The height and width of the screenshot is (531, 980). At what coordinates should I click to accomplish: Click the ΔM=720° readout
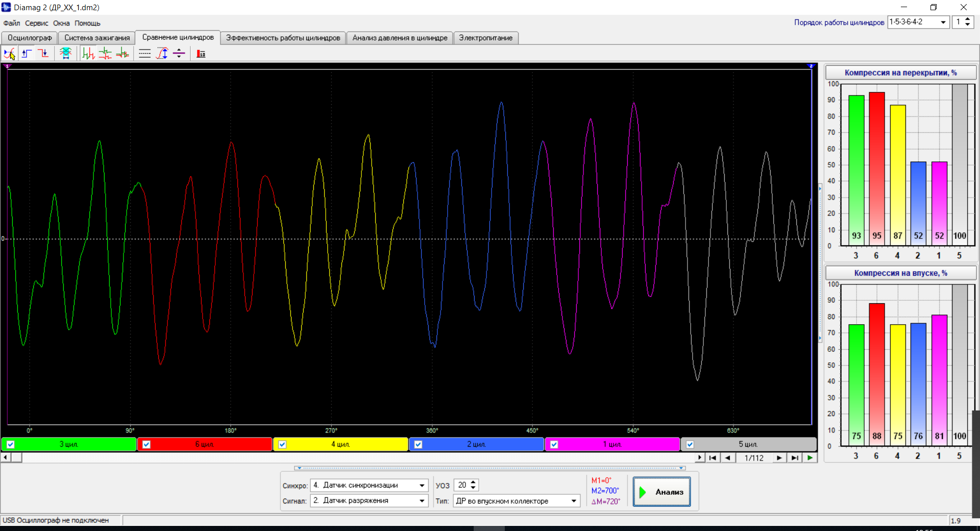pos(606,501)
